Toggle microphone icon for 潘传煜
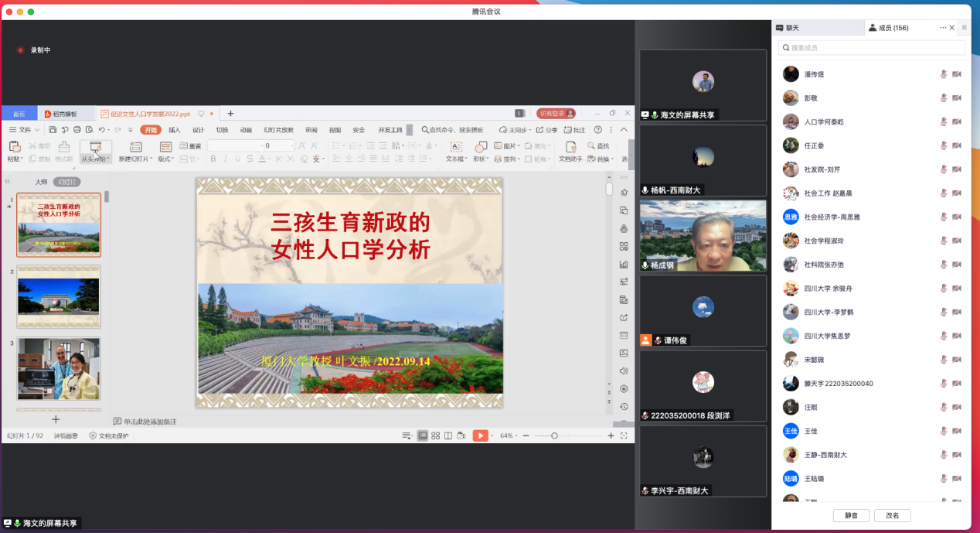The image size is (980, 533). click(x=944, y=74)
